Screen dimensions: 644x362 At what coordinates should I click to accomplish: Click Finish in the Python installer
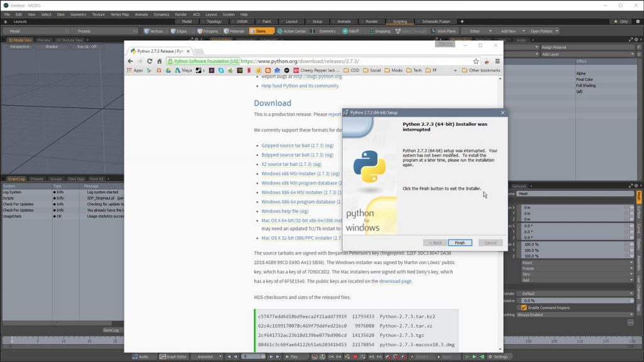[x=460, y=243]
